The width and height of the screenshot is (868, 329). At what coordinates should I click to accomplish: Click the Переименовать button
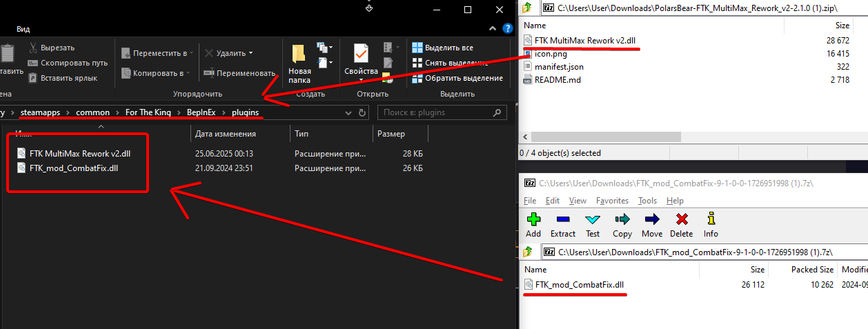(x=239, y=72)
